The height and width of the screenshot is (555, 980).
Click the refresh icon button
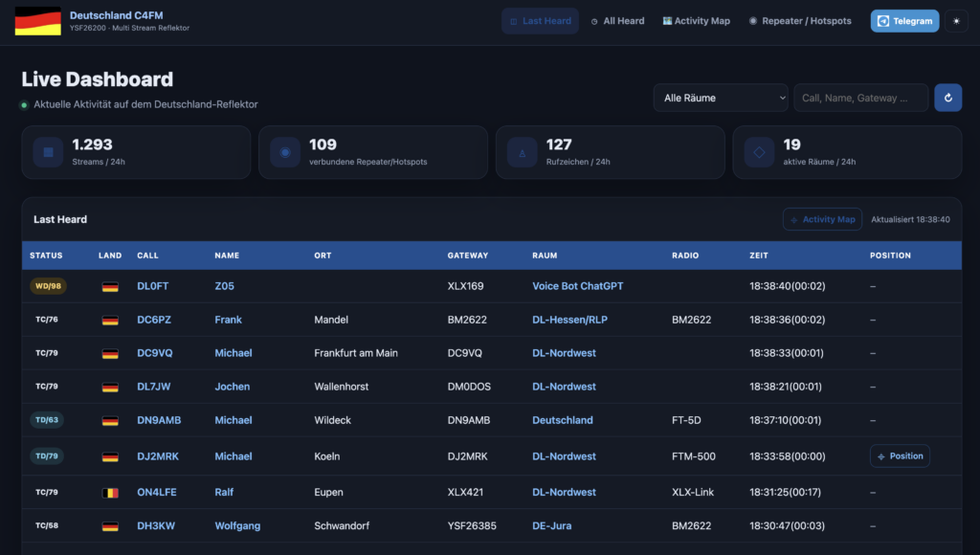coord(948,98)
